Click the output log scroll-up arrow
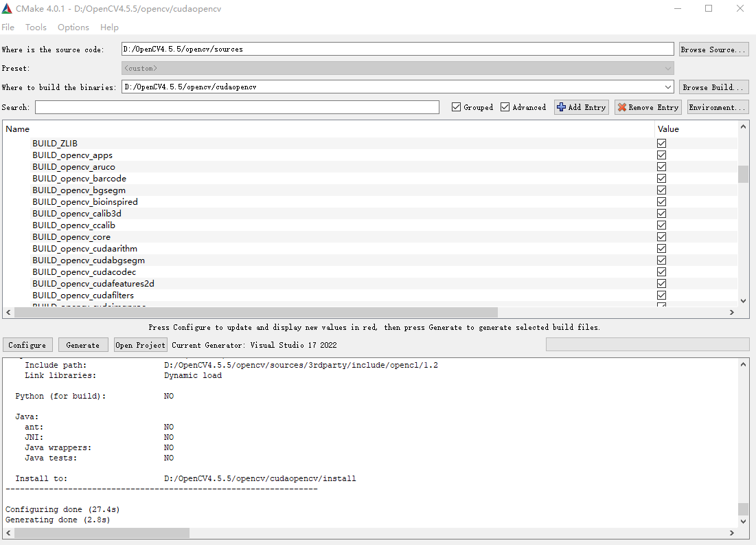 click(x=743, y=364)
